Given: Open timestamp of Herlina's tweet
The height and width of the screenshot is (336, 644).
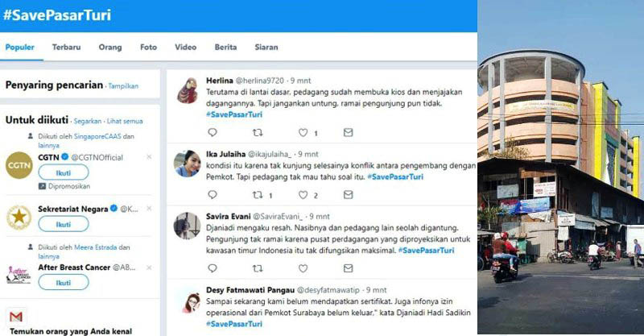Looking at the screenshot, I should click(300, 81).
